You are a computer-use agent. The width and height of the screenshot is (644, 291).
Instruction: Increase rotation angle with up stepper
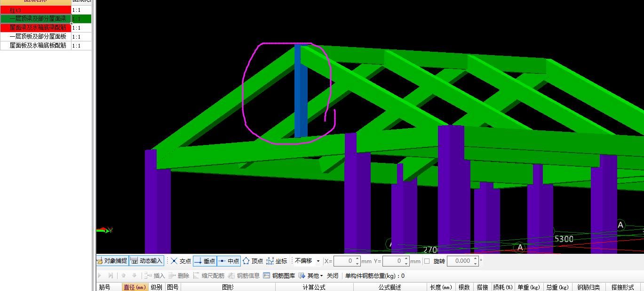pos(475,259)
